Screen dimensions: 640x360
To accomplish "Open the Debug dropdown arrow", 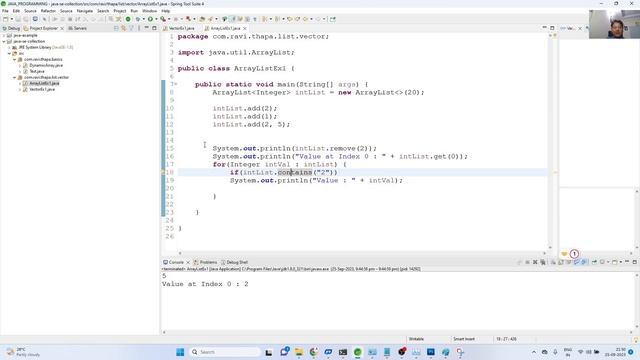I will coord(144,19).
